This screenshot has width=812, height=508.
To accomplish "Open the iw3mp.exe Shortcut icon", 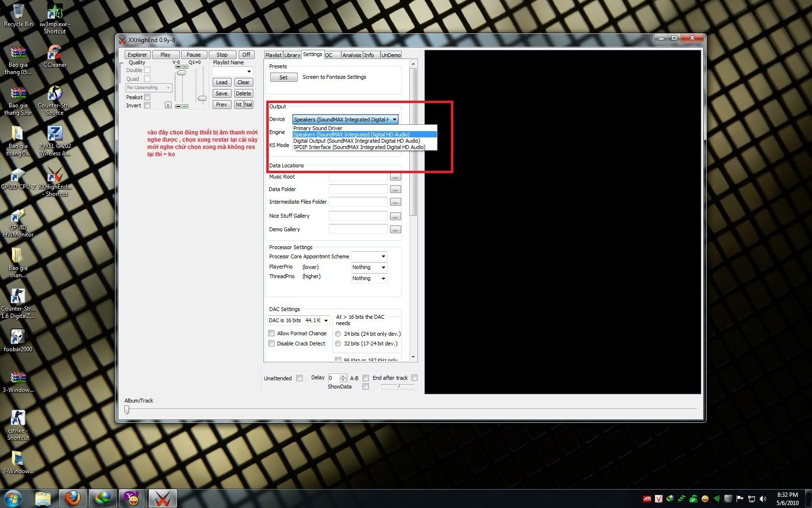I will tap(55, 19).
